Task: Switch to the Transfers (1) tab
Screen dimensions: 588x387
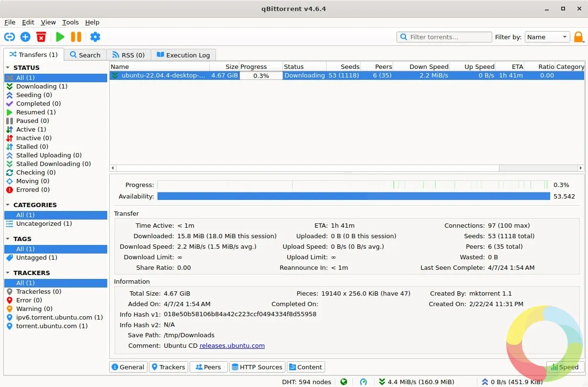Action: [34, 55]
